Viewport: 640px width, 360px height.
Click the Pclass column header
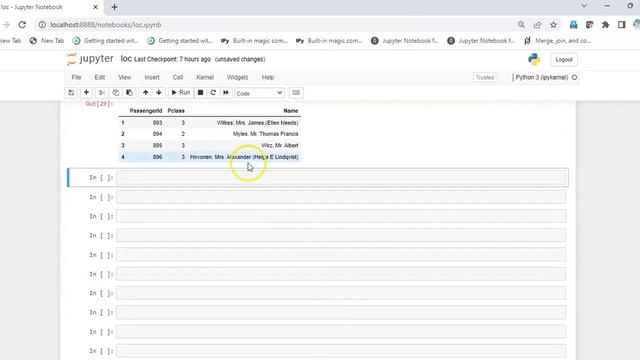click(176, 111)
